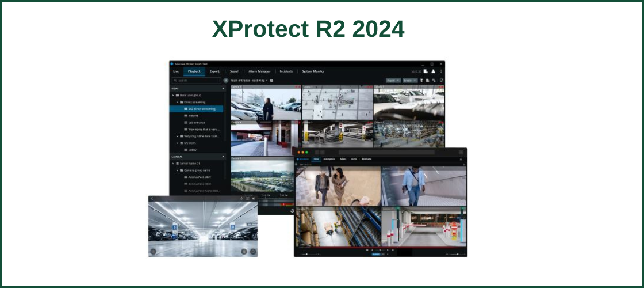Image resolution: width=644 pixels, height=288 pixels.
Task: Open the 'Main entrance - east wing' view dropdown
Action: 250,81
